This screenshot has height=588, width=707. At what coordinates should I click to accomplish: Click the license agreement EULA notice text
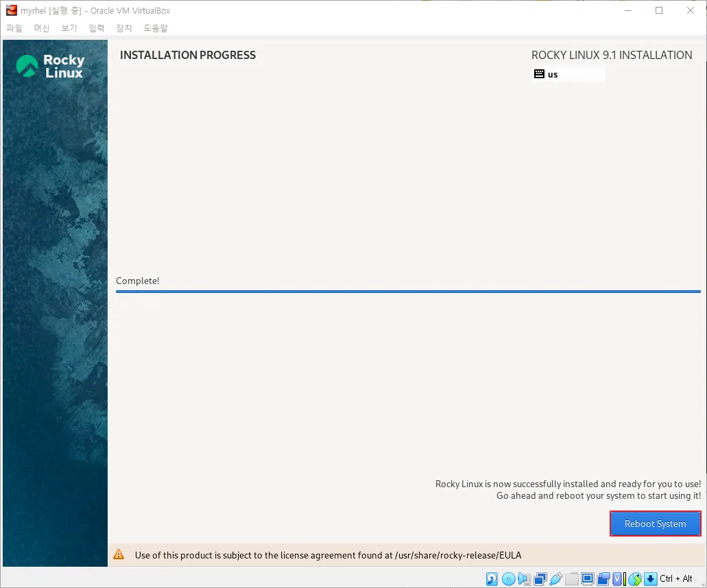(328, 555)
